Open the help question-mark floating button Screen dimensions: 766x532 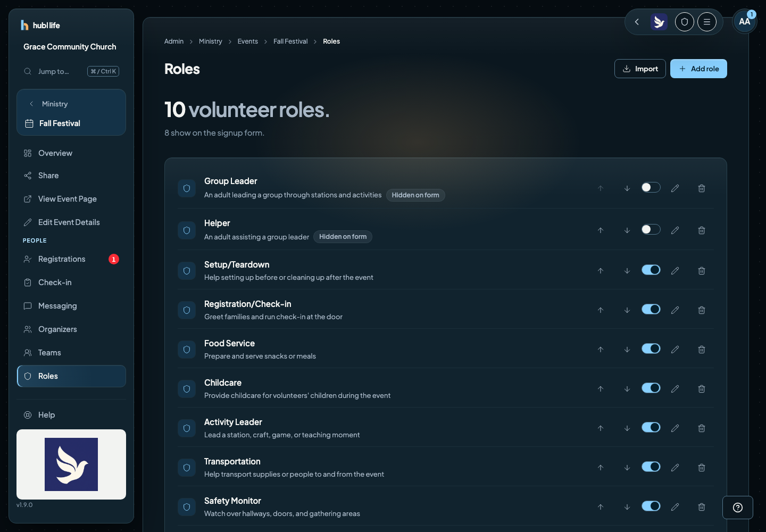(x=738, y=508)
